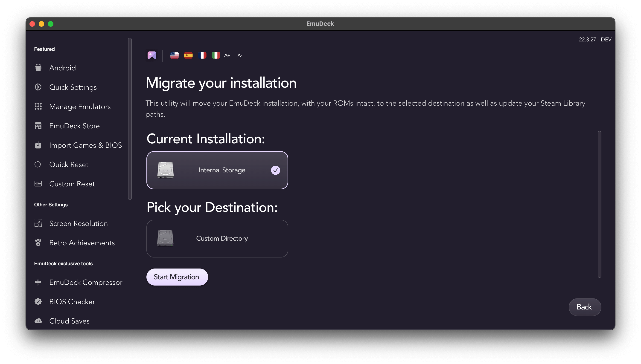Expand Quick Settings section
The height and width of the screenshot is (364, 641).
click(x=73, y=87)
